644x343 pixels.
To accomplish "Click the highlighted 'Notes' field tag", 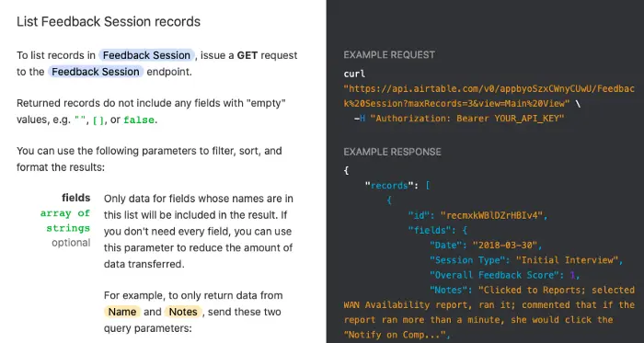I will 183,312.
